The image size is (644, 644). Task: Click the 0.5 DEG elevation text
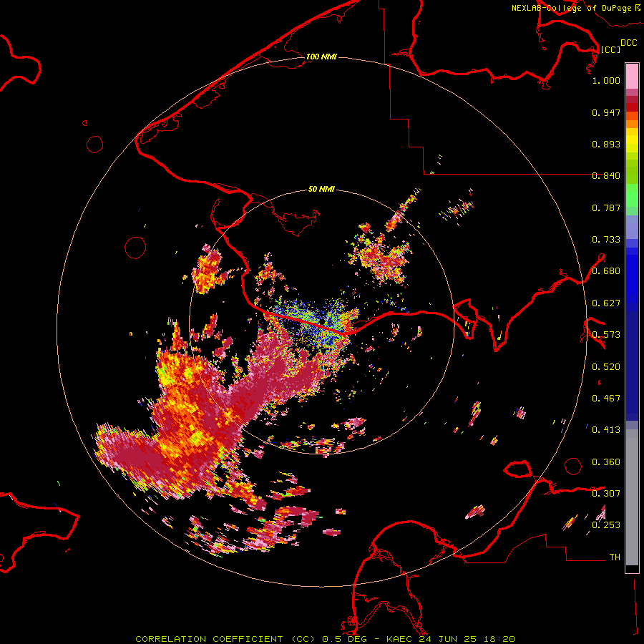click(345, 639)
